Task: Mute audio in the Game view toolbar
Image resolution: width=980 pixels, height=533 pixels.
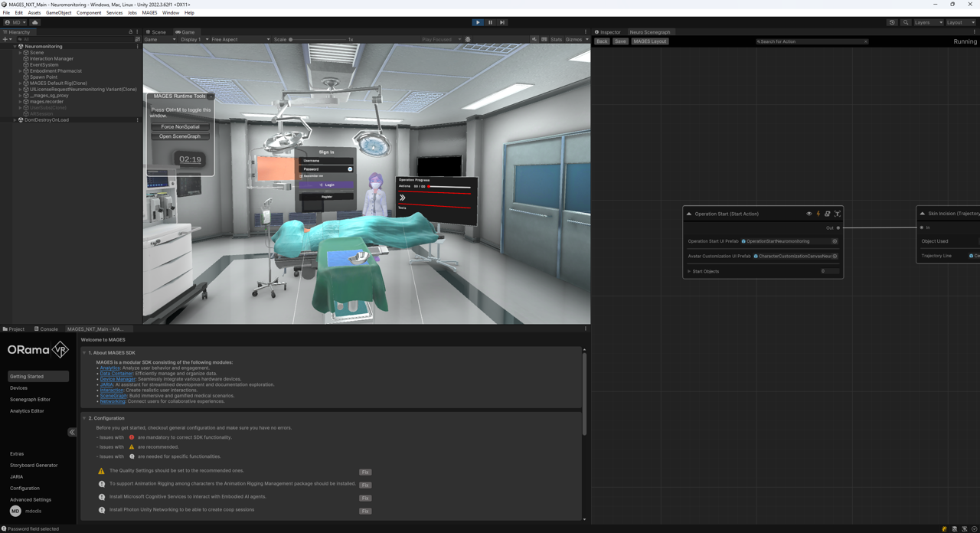Action: click(534, 39)
